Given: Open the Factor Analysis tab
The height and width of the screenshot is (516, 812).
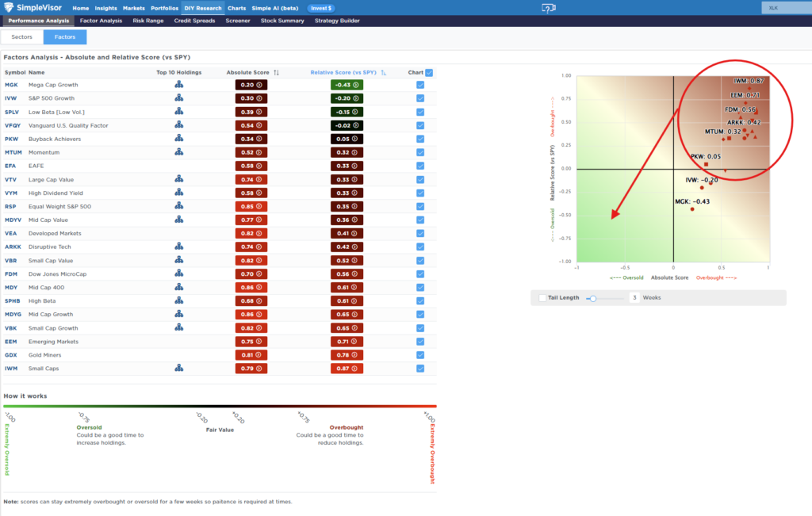Looking at the screenshot, I should click(101, 21).
